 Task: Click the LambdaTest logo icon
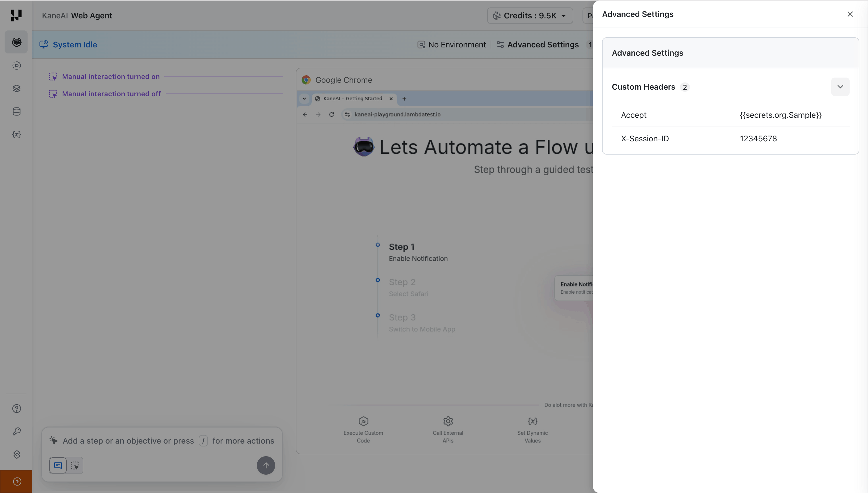pyautogui.click(x=16, y=15)
